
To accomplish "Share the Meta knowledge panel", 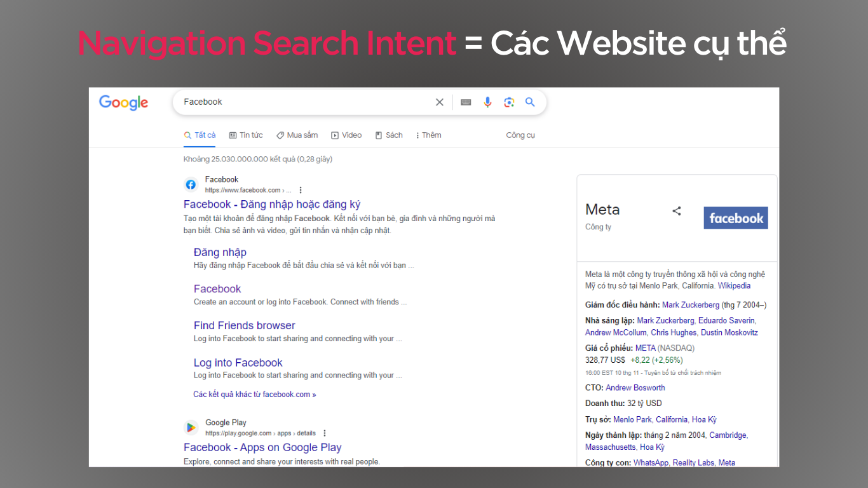I will 677,211.
